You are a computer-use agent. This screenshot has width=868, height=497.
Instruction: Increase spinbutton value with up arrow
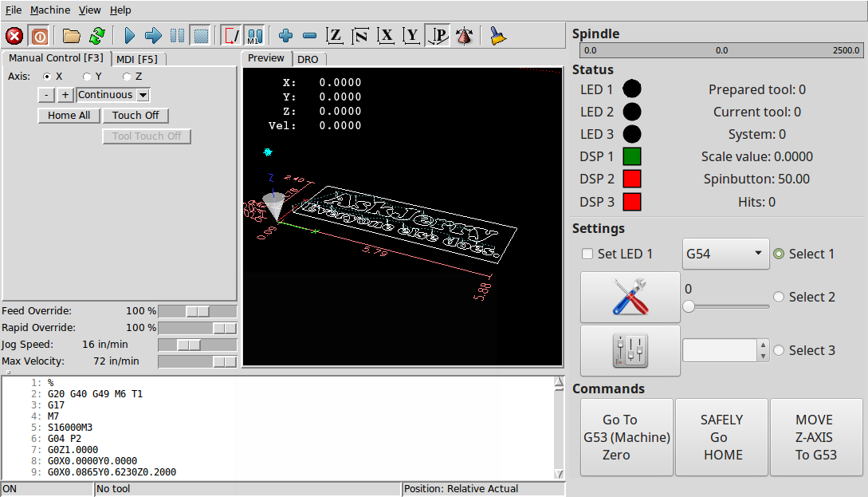[764, 345]
